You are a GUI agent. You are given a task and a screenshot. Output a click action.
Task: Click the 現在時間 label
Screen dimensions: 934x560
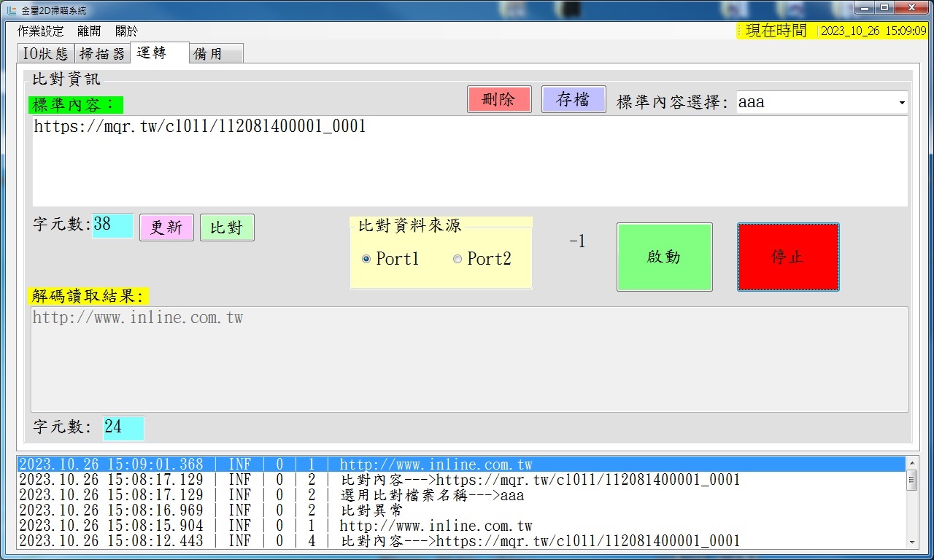776,31
